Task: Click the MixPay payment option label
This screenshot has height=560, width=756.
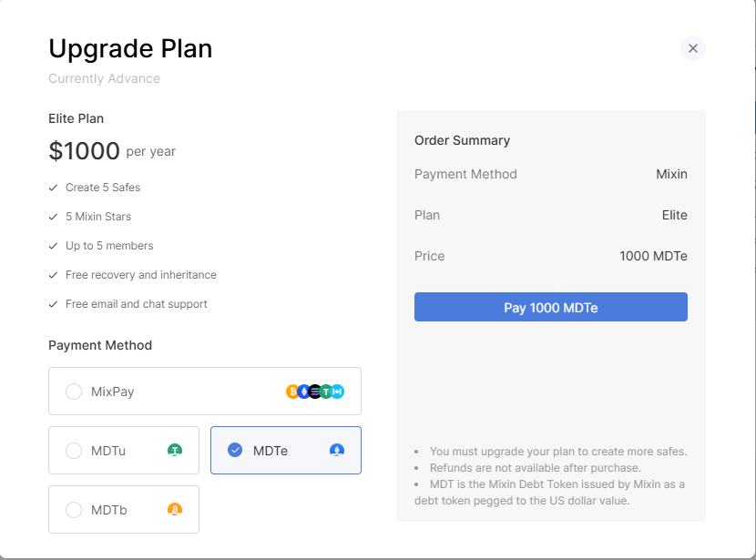Action: click(x=112, y=392)
